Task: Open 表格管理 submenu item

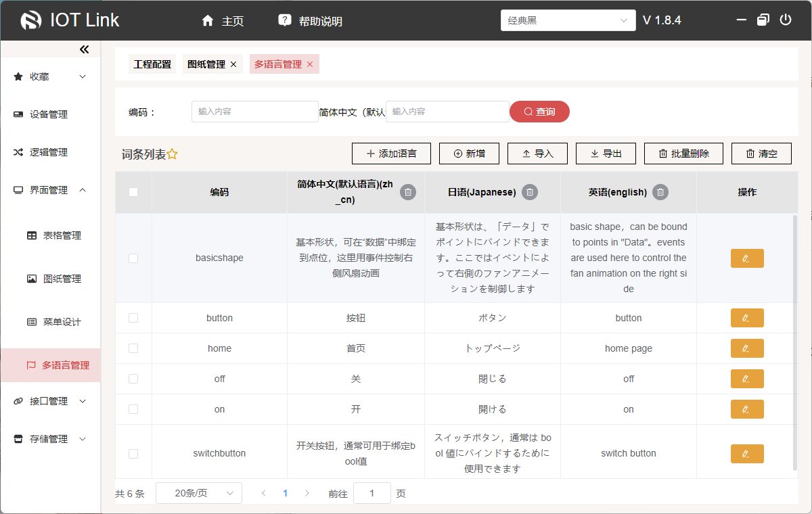Action: tap(51, 235)
